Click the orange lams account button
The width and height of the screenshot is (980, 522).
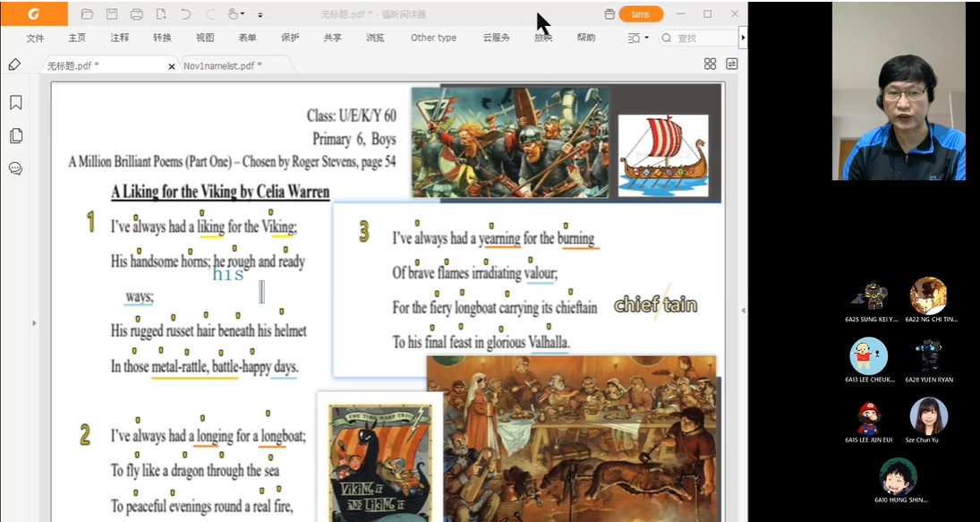click(x=641, y=13)
